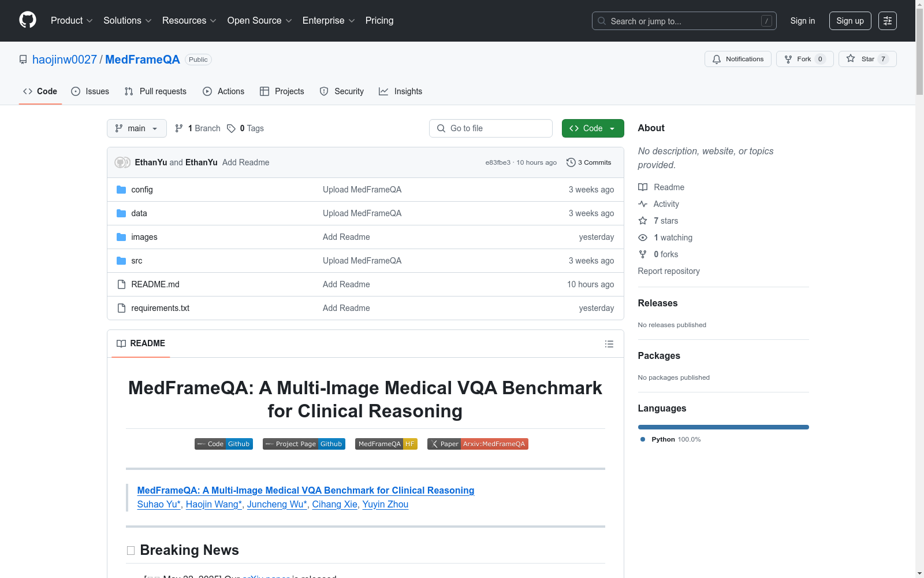Click the Code GitHub badge
924x578 pixels.
click(223, 444)
